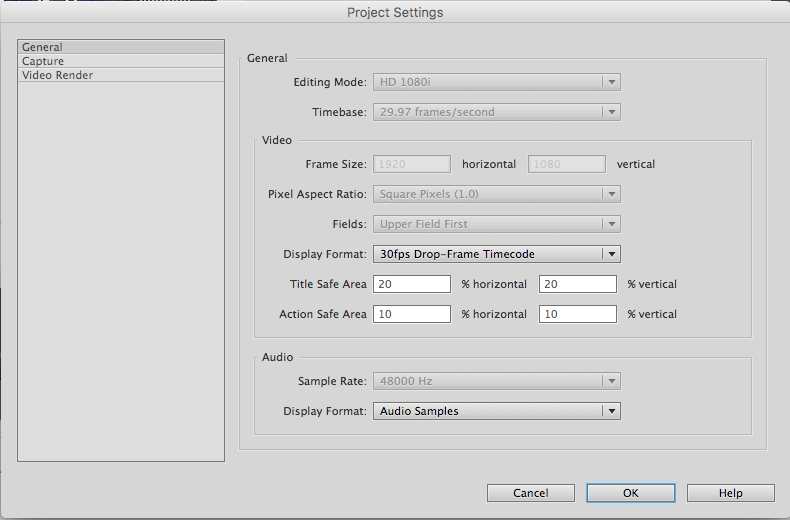This screenshot has height=520, width=790.
Task: Open the video Display Format dropdown
Action: point(497,254)
